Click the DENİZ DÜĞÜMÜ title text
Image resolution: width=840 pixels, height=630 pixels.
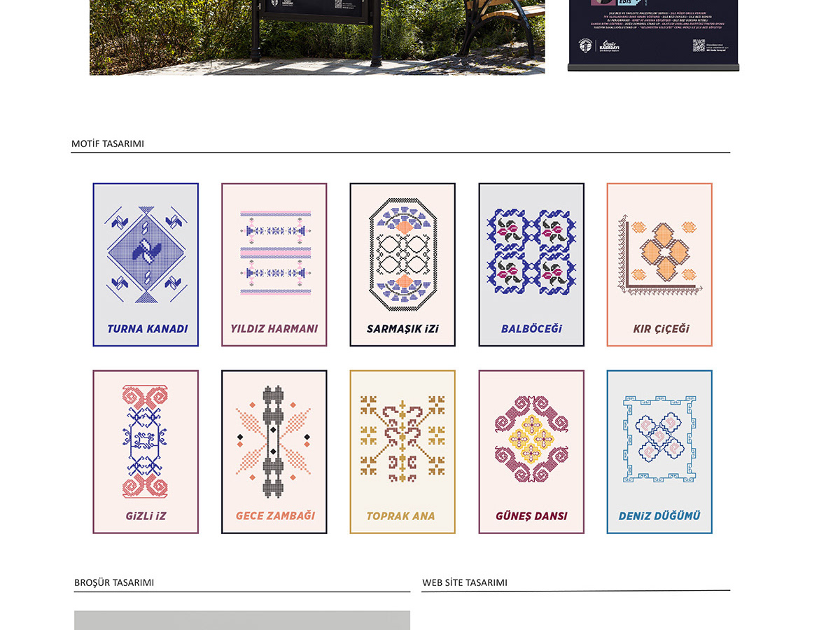[x=659, y=516]
